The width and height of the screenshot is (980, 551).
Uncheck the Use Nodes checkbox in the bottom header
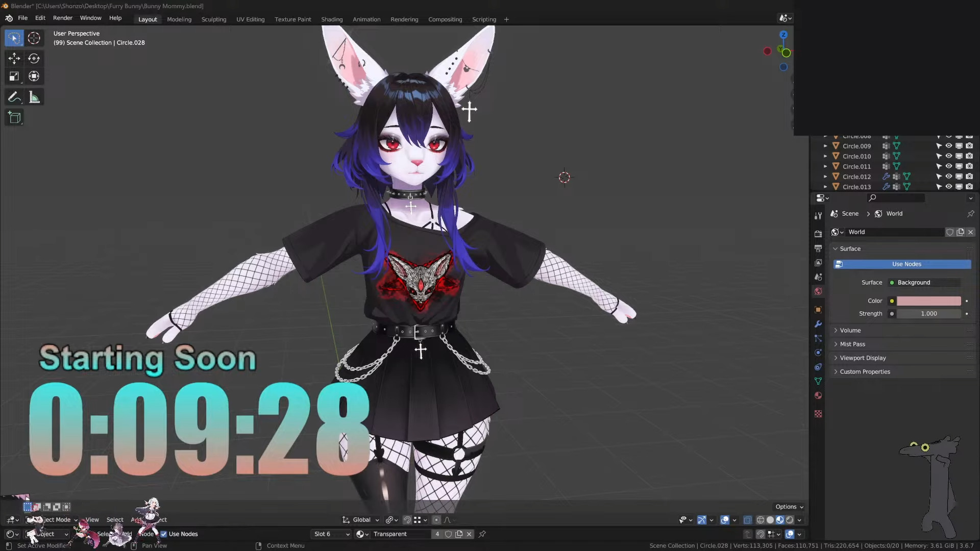tap(164, 534)
